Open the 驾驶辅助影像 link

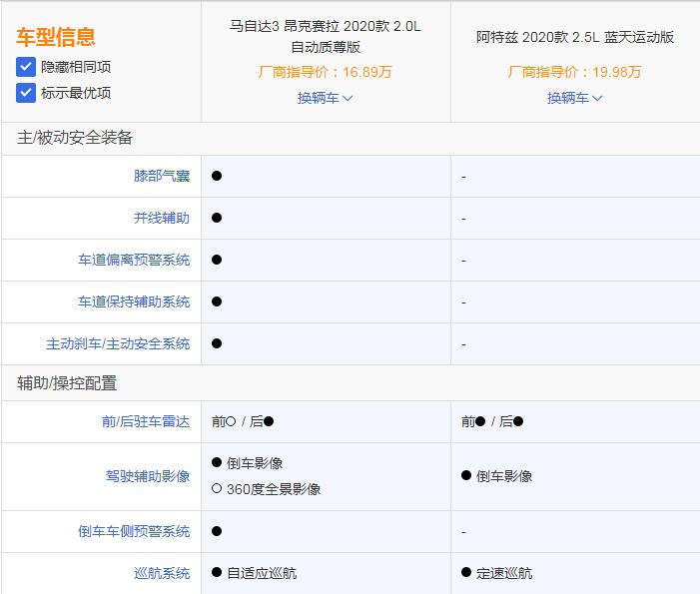click(148, 476)
